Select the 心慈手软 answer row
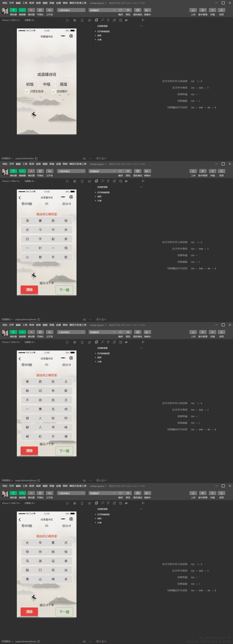This screenshot has width=233, height=644. tap(47, 257)
